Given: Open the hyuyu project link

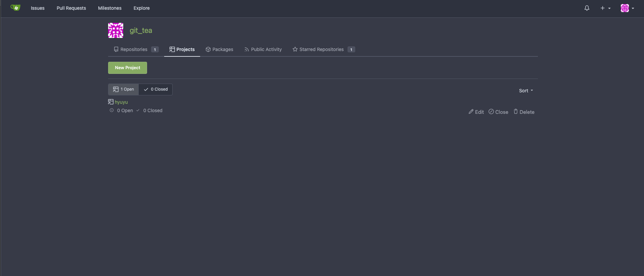Looking at the screenshot, I should 121,102.
